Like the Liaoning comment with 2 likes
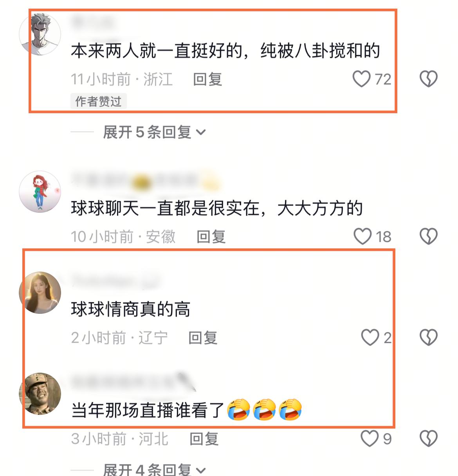This screenshot has height=476, width=458. point(370,337)
